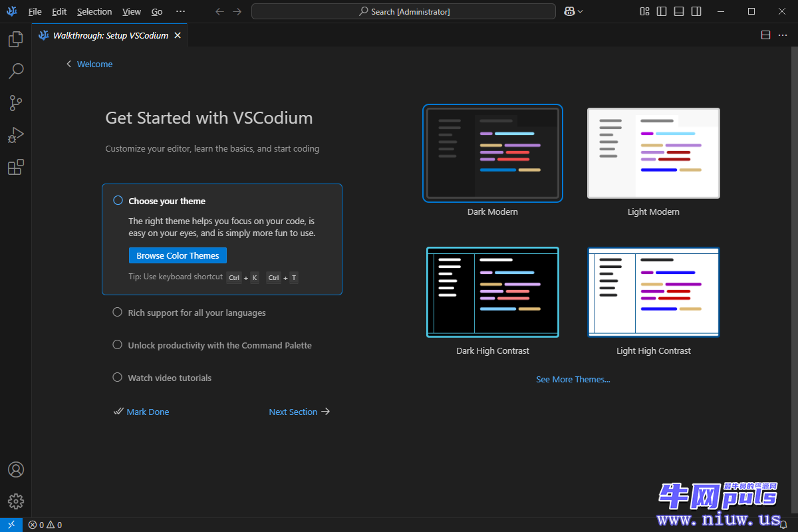Screen dimensions: 798x532
Task: Go to Next Section
Action: (x=299, y=412)
